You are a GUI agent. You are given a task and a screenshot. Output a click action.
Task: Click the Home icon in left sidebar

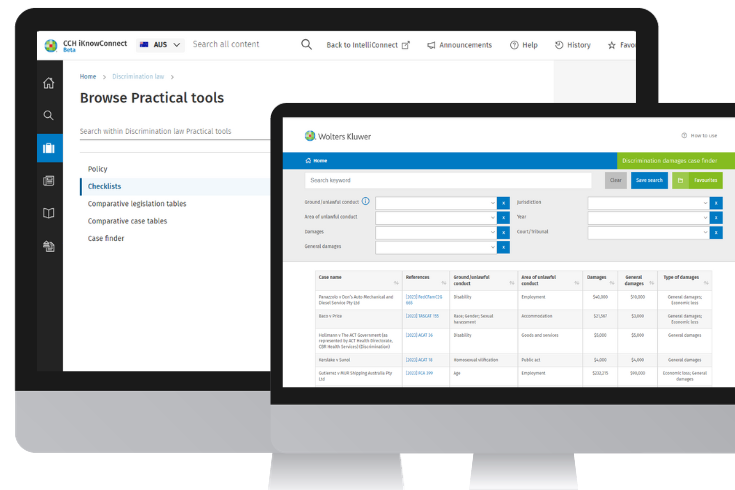tap(48, 83)
